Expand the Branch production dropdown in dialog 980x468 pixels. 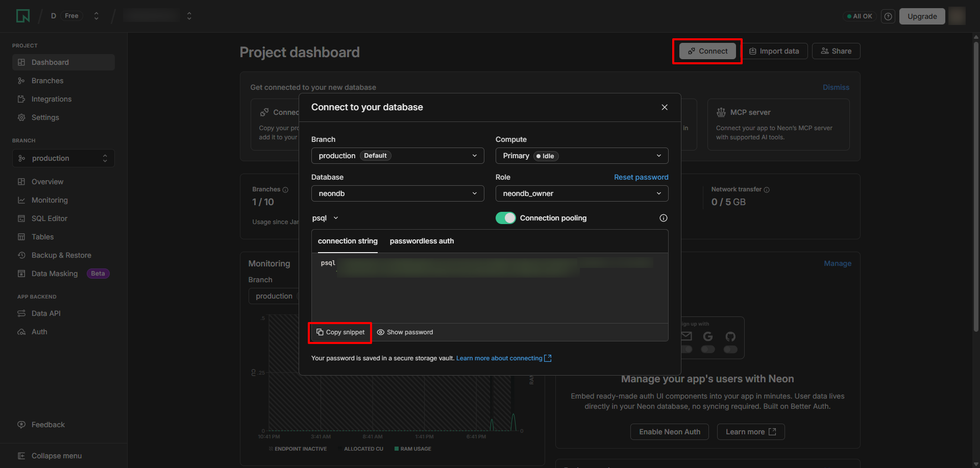tap(398, 156)
